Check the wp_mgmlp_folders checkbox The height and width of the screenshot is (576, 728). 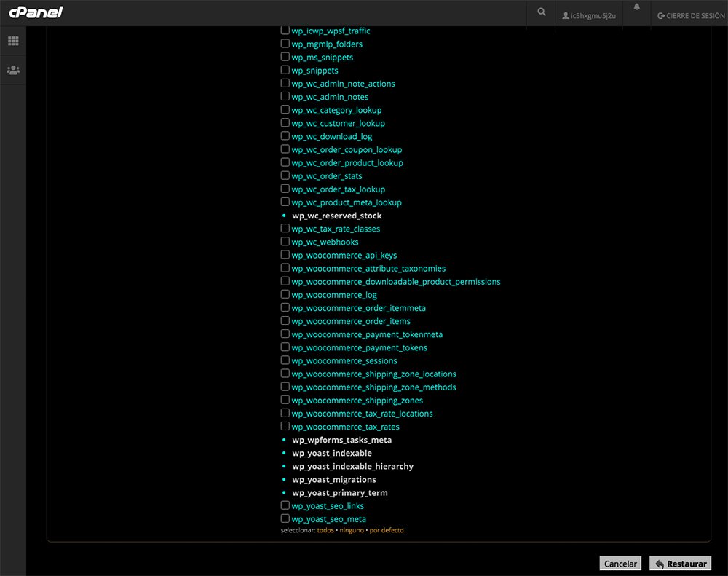tap(285, 43)
